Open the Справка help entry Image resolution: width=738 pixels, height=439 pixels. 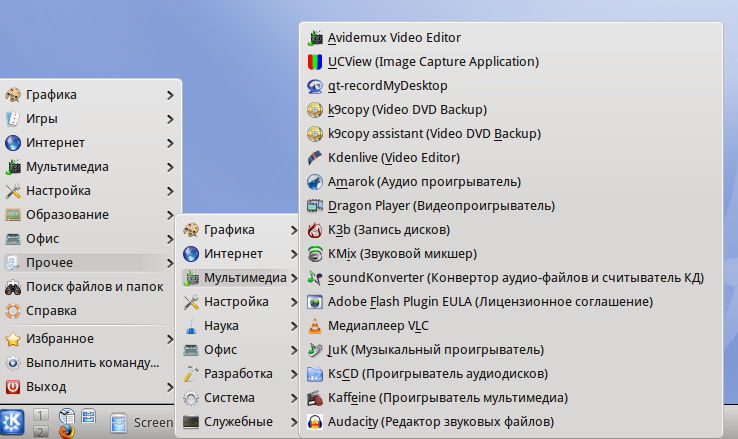[90, 311]
